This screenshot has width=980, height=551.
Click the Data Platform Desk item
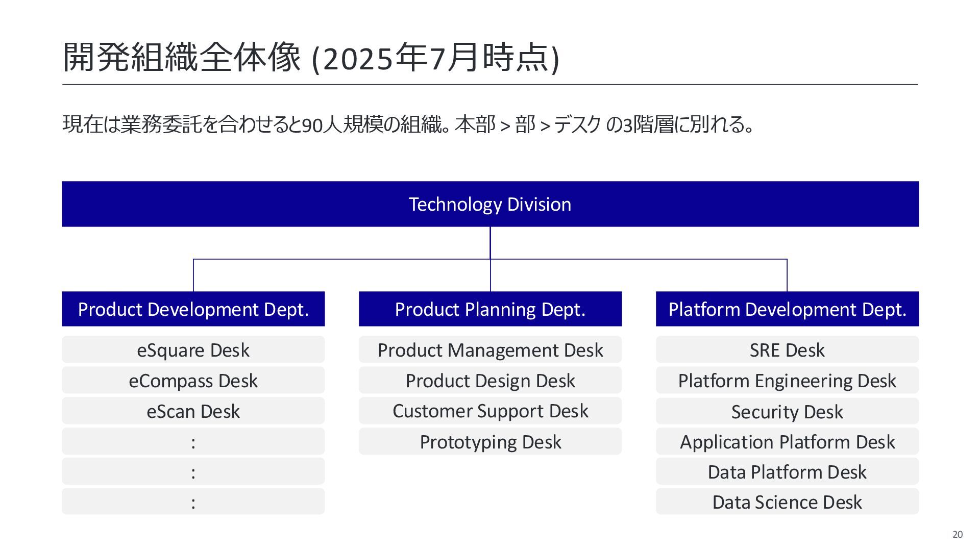click(787, 471)
